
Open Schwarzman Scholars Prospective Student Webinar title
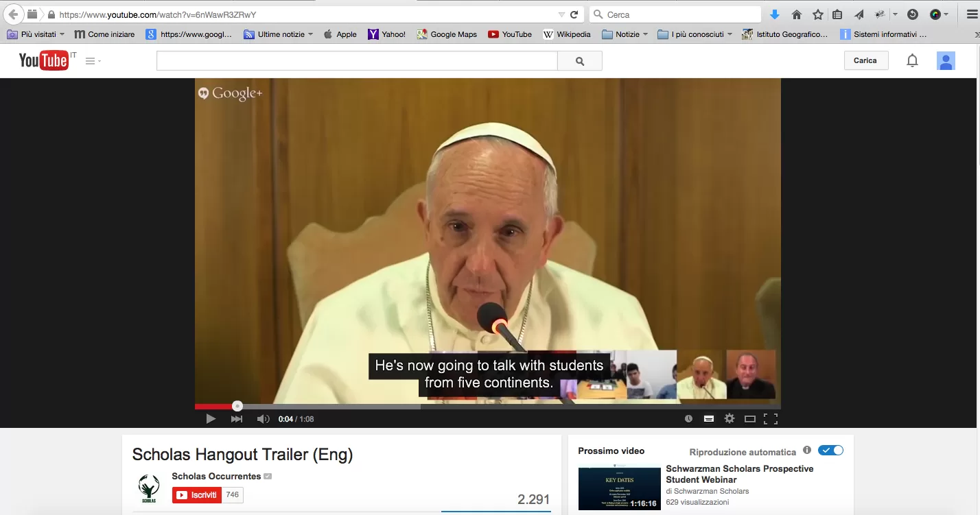pos(740,474)
